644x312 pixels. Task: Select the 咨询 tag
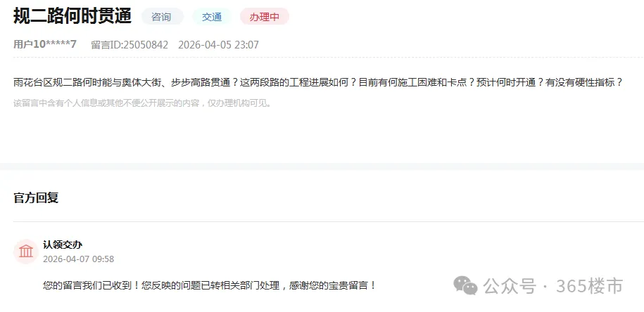[x=163, y=16]
